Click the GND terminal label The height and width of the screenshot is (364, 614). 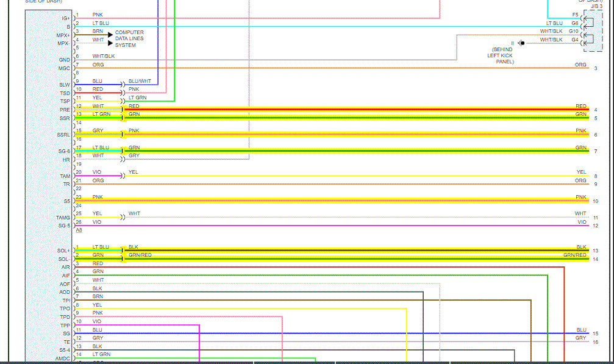pos(65,60)
